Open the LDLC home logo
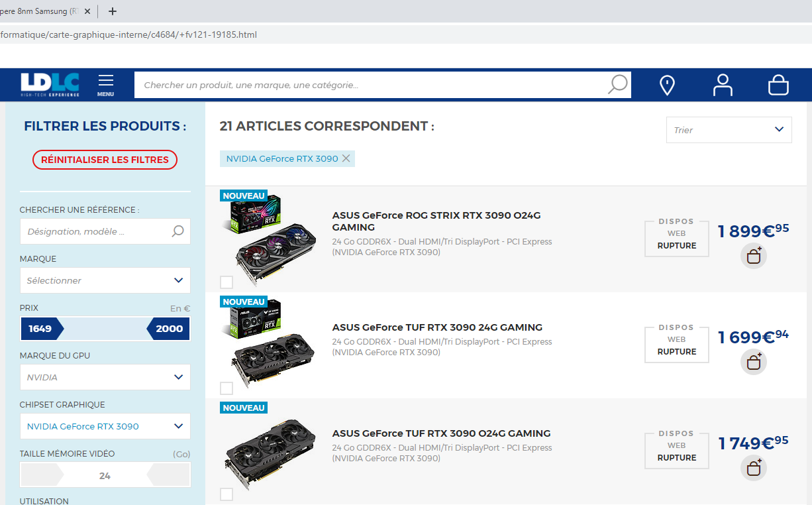812x505 pixels. (50, 84)
